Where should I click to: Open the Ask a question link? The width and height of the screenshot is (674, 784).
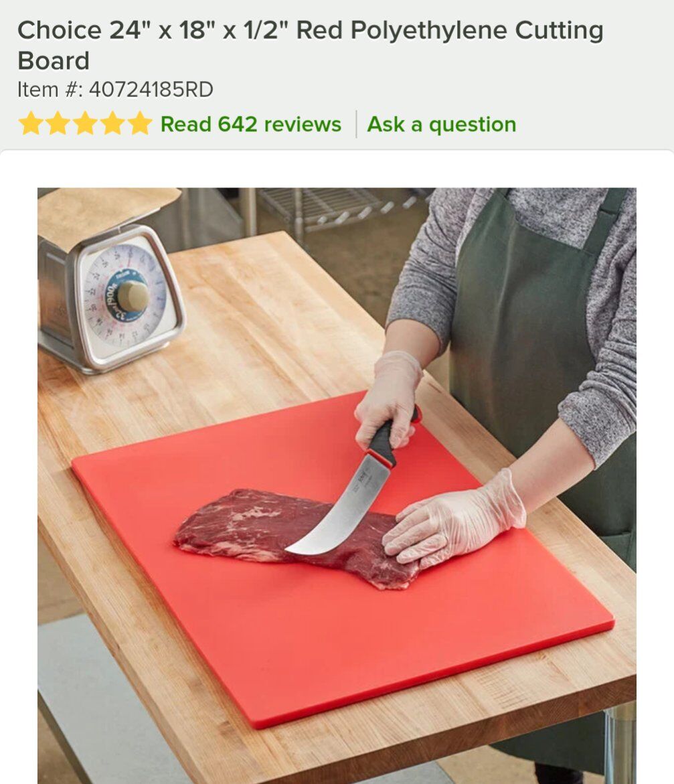(442, 124)
